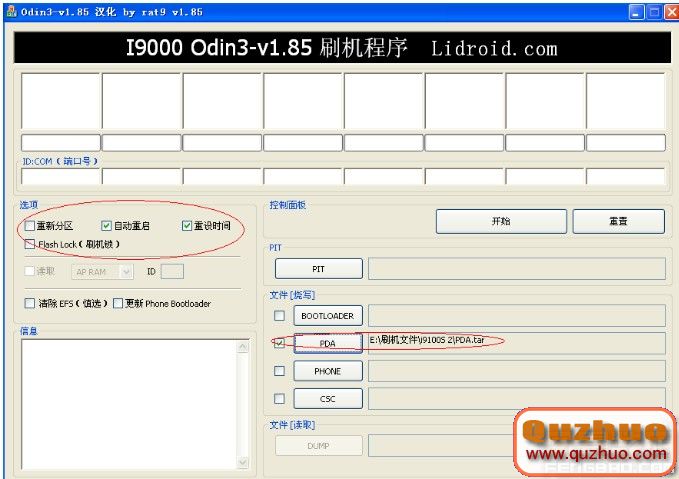Click the 重置 (Reset) button

618,221
